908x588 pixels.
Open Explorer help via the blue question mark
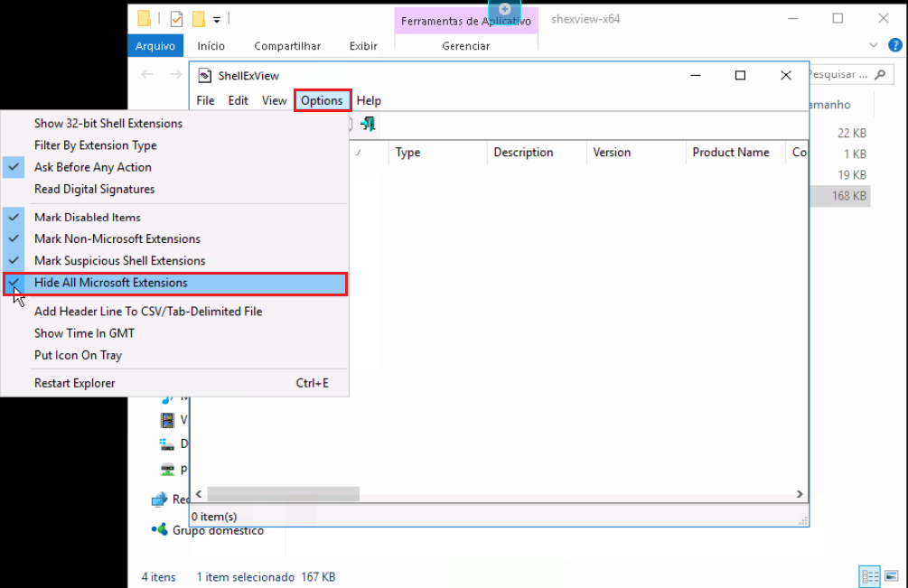[894, 45]
